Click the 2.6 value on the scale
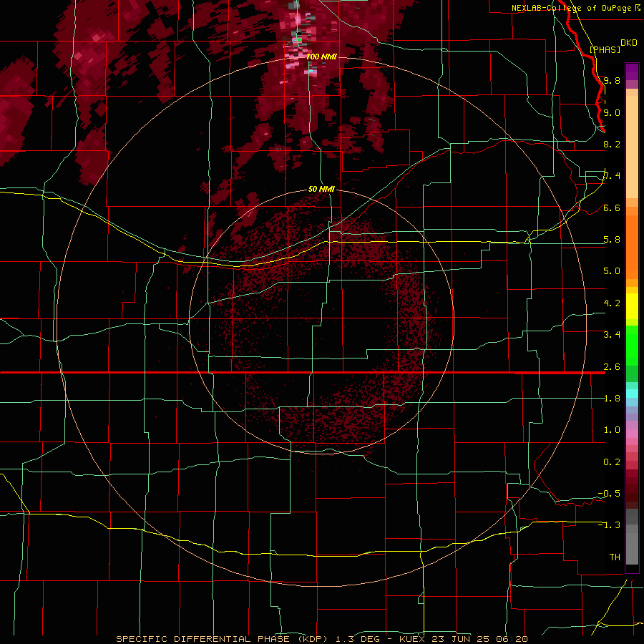This screenshot has height=644, width=644. coord(612,367)
